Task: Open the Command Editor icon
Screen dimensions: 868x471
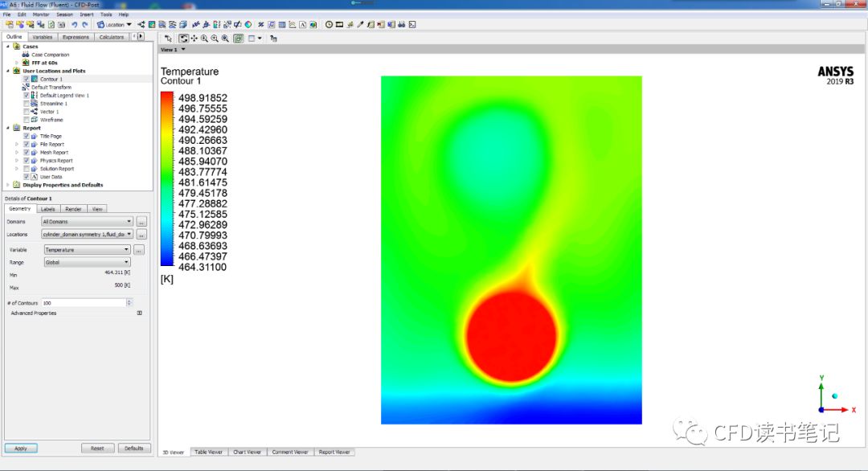Action: [x=411, y=24]
